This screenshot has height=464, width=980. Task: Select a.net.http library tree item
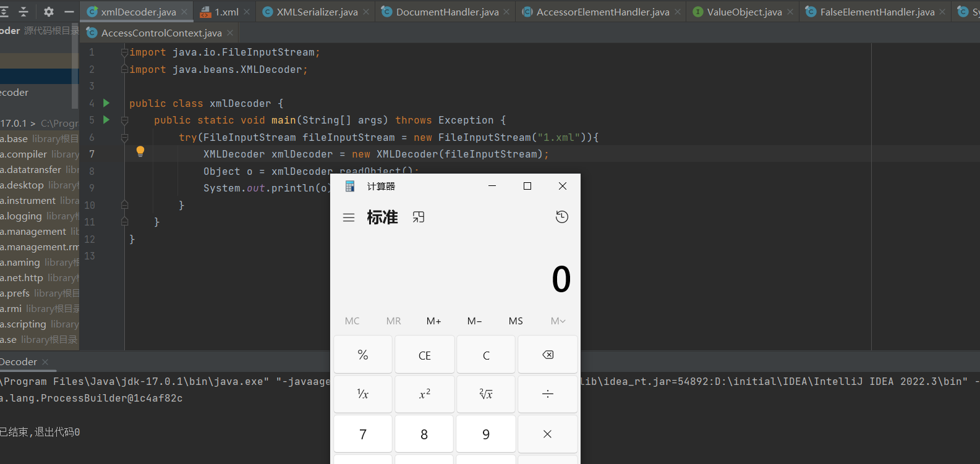[x=40, y=277]
